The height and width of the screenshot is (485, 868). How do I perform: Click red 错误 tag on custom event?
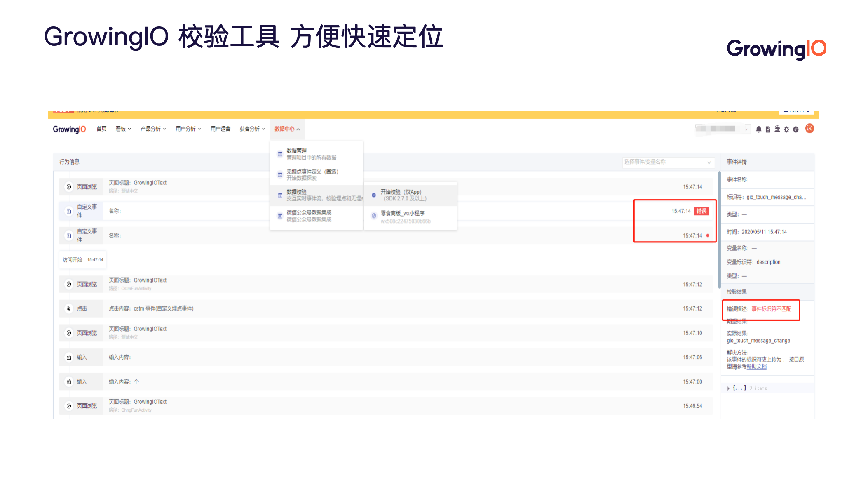point(701,211)
